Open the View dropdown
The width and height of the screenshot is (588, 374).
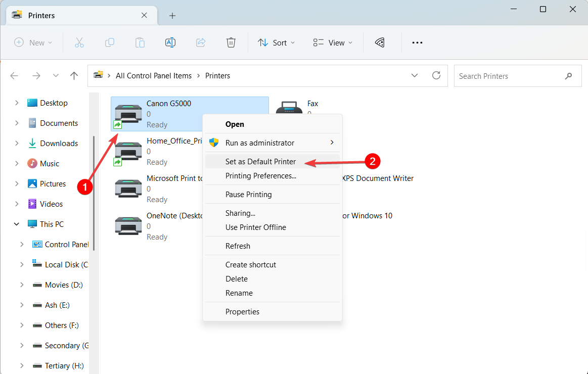[332, 42]
